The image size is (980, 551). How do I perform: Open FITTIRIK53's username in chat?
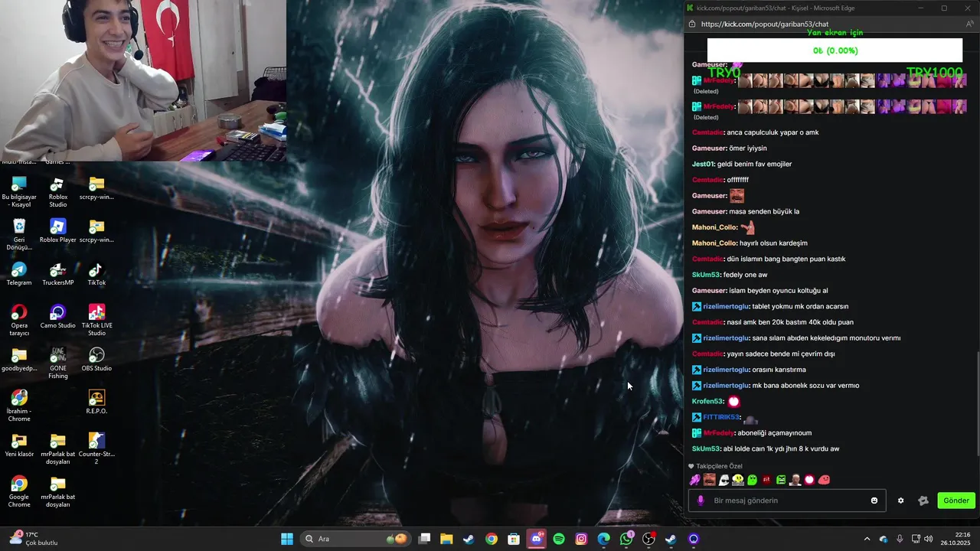click(x=721, y=417)
